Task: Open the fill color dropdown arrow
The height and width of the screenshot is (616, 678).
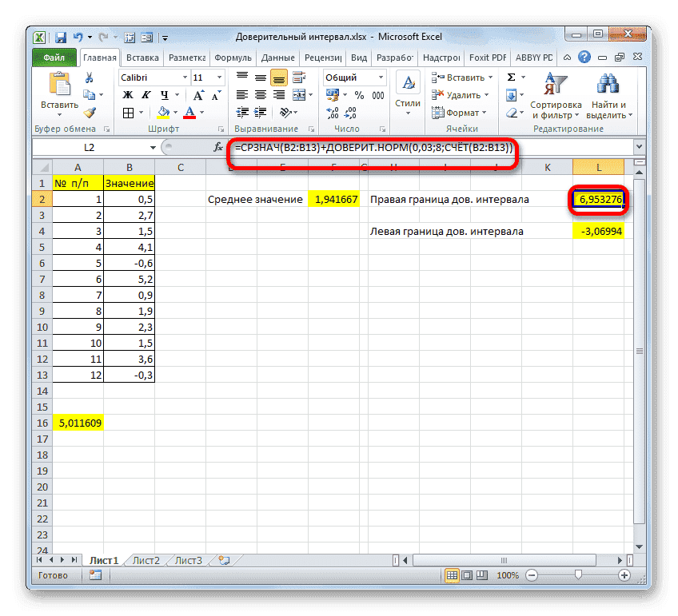Action: 174,110
